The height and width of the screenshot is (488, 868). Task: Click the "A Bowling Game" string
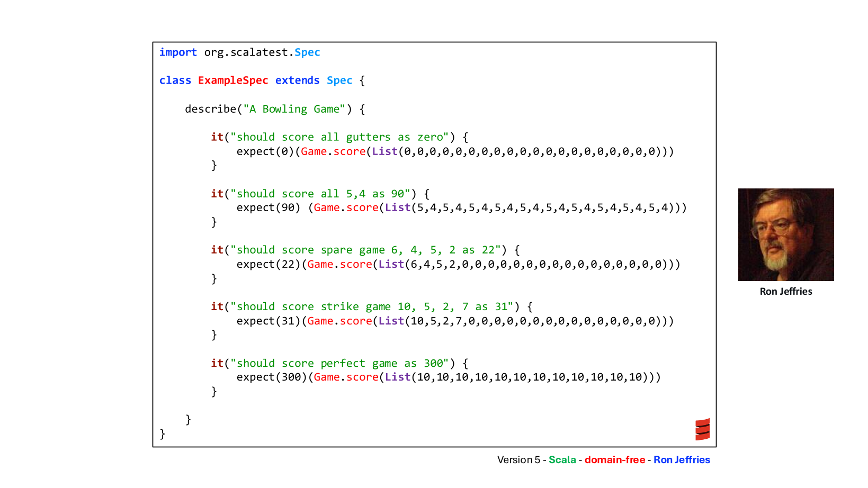pos(294,109)
